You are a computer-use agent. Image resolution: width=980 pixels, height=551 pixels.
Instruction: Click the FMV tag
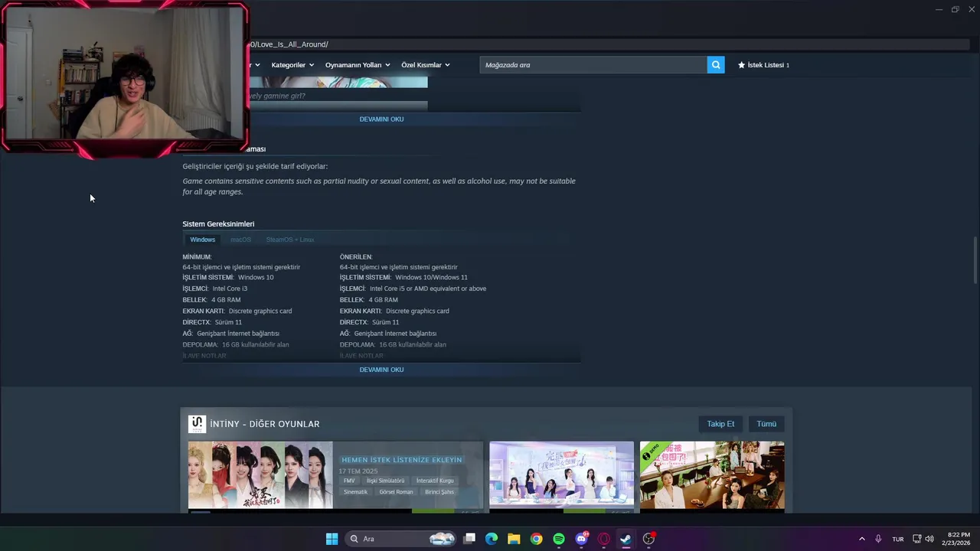pos(349,481)
